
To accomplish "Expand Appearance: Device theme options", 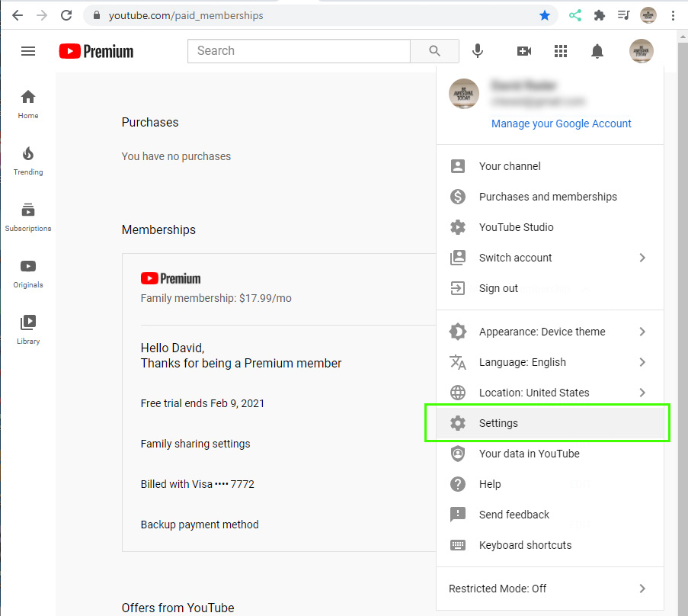I will [550, 332].
